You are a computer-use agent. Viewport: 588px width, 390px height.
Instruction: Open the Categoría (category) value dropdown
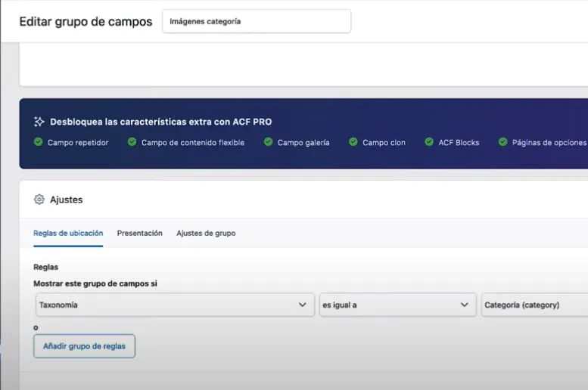(x=535, y=305)
